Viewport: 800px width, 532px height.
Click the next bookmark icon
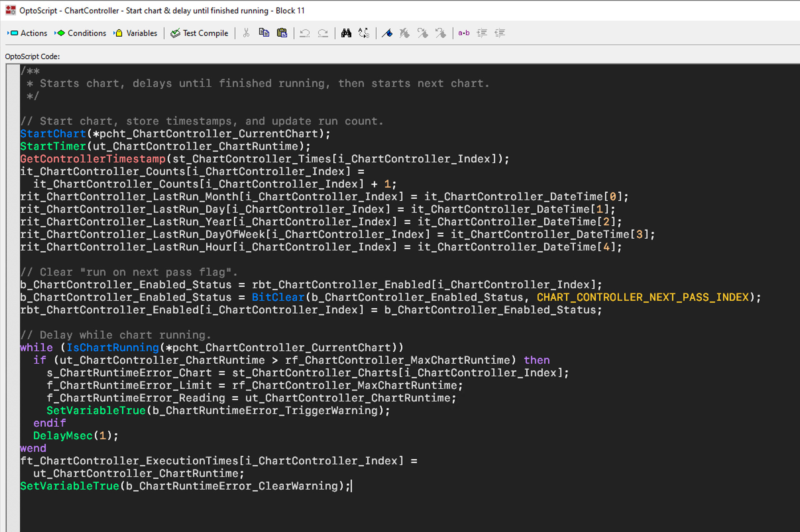coord(422,33)
